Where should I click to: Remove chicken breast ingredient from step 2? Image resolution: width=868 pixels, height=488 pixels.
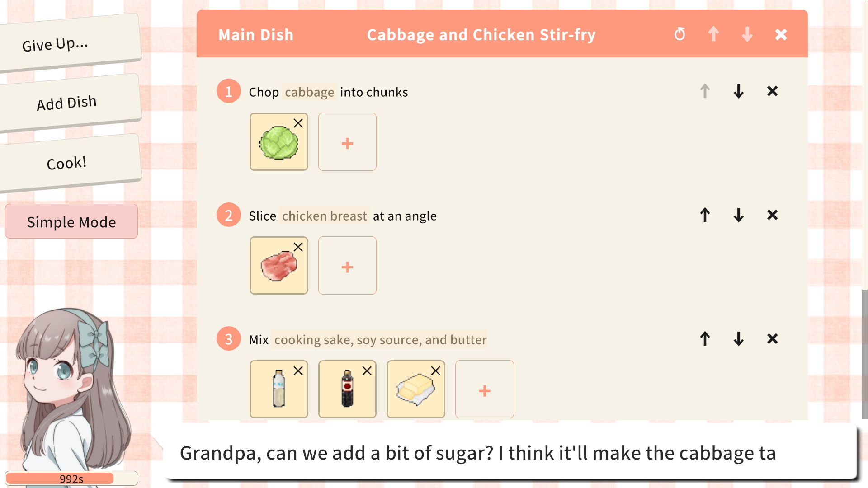(298, 247)
